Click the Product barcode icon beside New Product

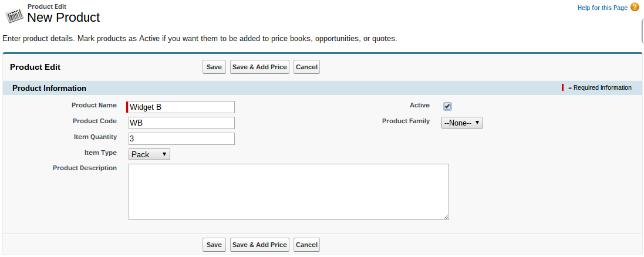click(14, 13)
